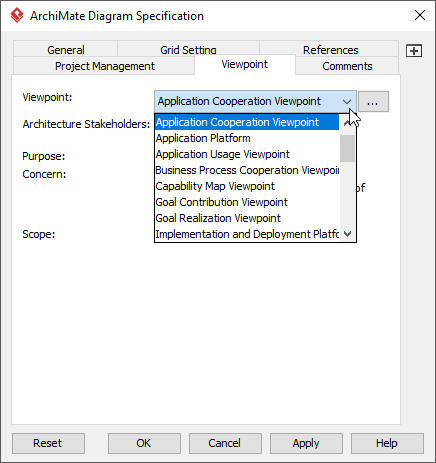This screenshot has height=463, width=436.
Task: Click the ellipsis button beside Viewpoint
Action: pos(373,101)
